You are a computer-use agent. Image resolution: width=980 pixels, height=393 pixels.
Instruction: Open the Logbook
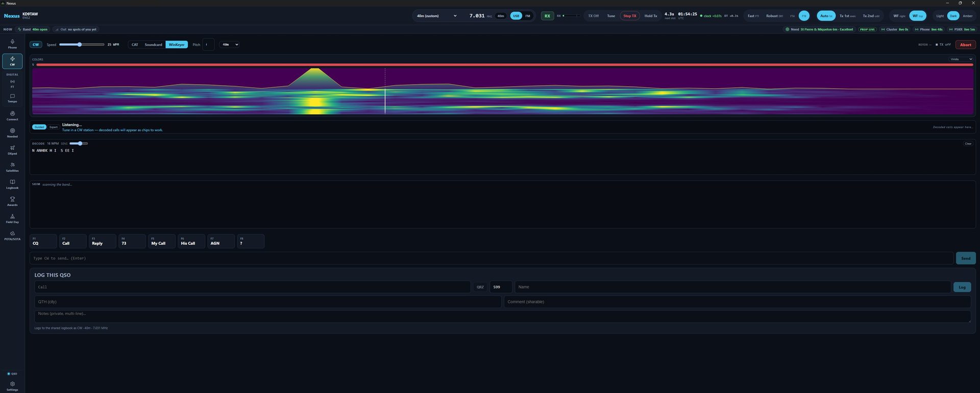pos(12,184)
